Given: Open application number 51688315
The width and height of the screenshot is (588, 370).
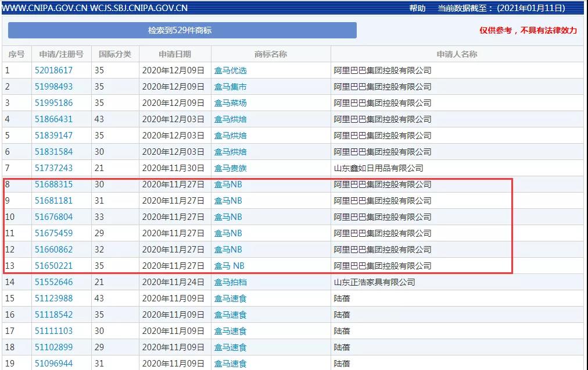Looking at the screenshot, I should [x=53, y=184].
